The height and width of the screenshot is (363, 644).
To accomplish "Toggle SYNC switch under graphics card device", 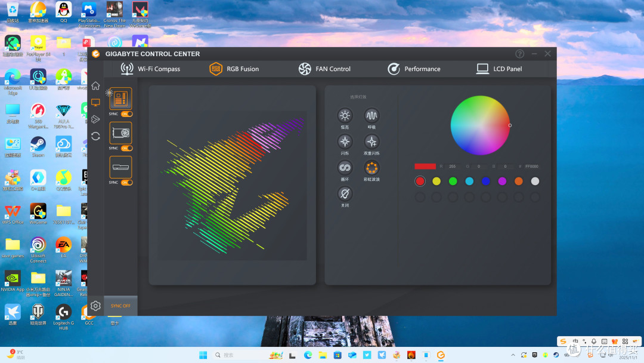I will coord(126,148).
